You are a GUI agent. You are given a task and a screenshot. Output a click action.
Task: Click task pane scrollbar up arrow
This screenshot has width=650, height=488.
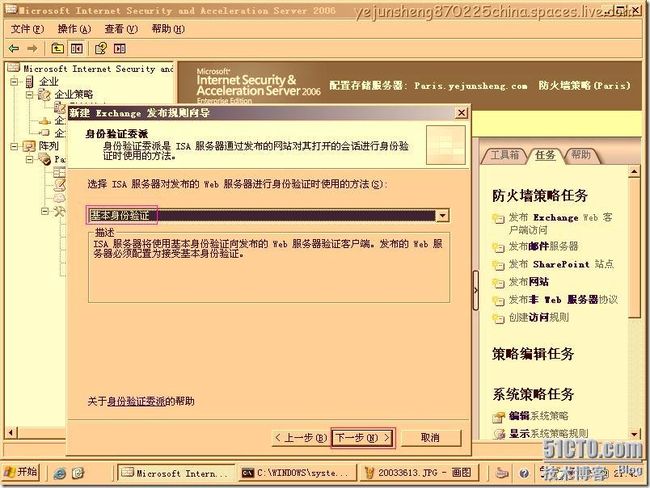click(x=634, y=172)
